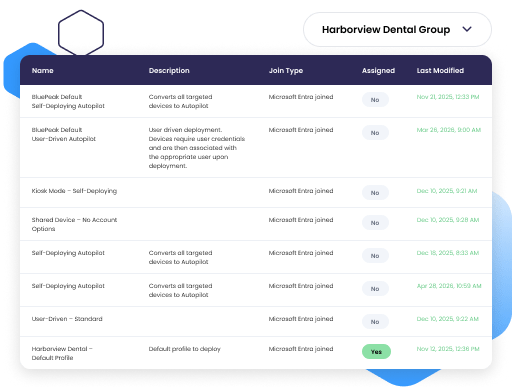
Task: Click the date 'Dec 18, 2025, 8:33 AM'
Action: [x=448, y=253]
